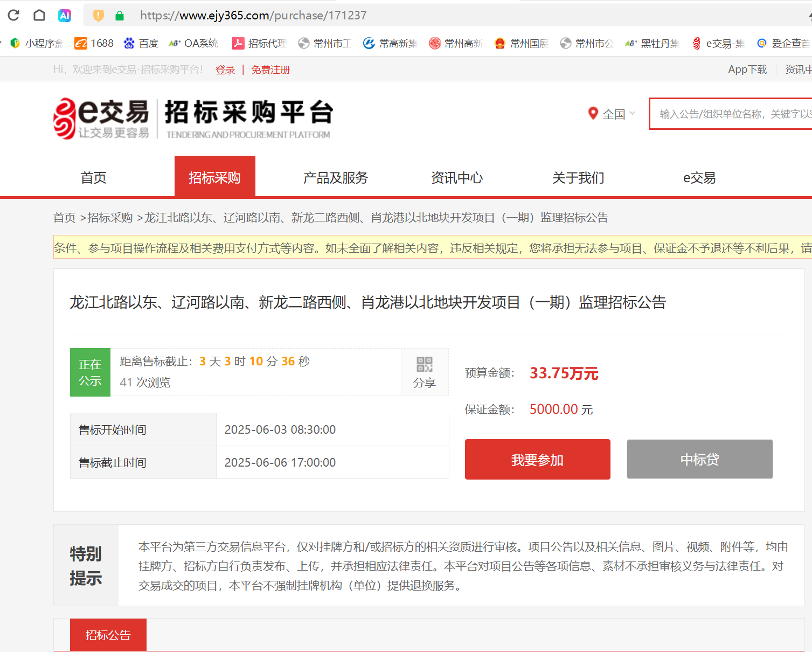Open the 爱企查首 bookmark
The image size is (812, 652).
click(783, 43)
